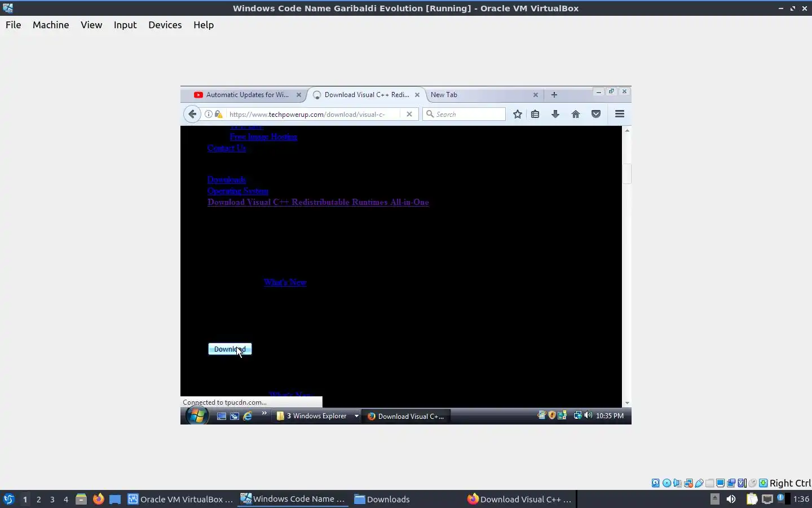Click VirtualBox network indicator icon
Image resolution: width=812 pixels, height=508 pixels.
pyautogui.click(x=688, y=483)
